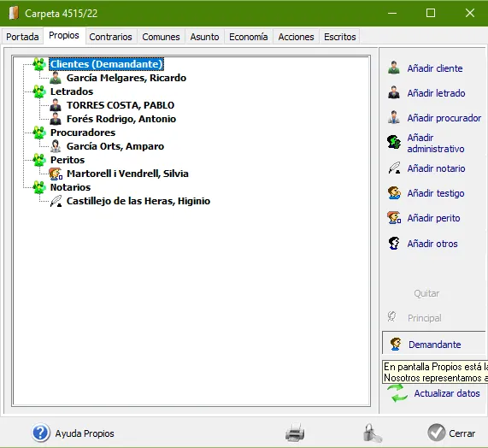Click the Añadir testigo icon
The width and height of the screenshot is (488, 448).
pyautogui.click(x=394, y=193)
